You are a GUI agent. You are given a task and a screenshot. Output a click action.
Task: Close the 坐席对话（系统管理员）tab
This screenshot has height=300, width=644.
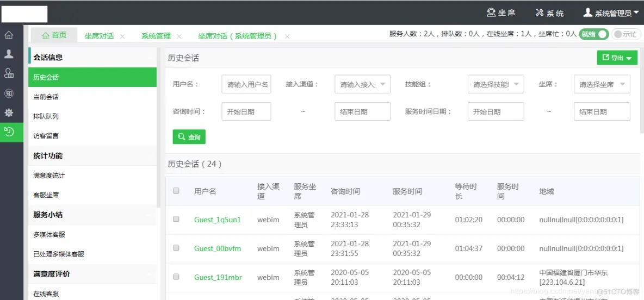click(x=287, y=36)
